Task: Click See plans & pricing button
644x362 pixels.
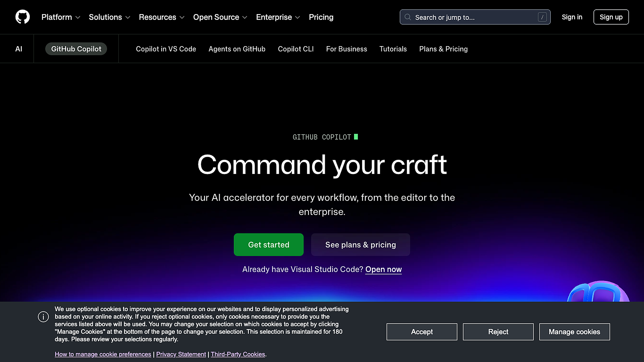Action: click(x=360, y=244)
